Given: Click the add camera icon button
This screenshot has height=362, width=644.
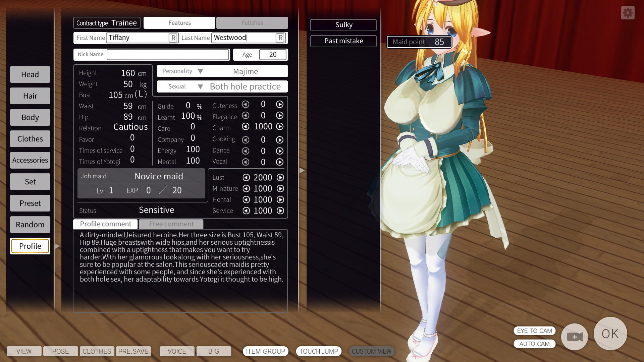Looking at the screenshot, I should 574,337.
